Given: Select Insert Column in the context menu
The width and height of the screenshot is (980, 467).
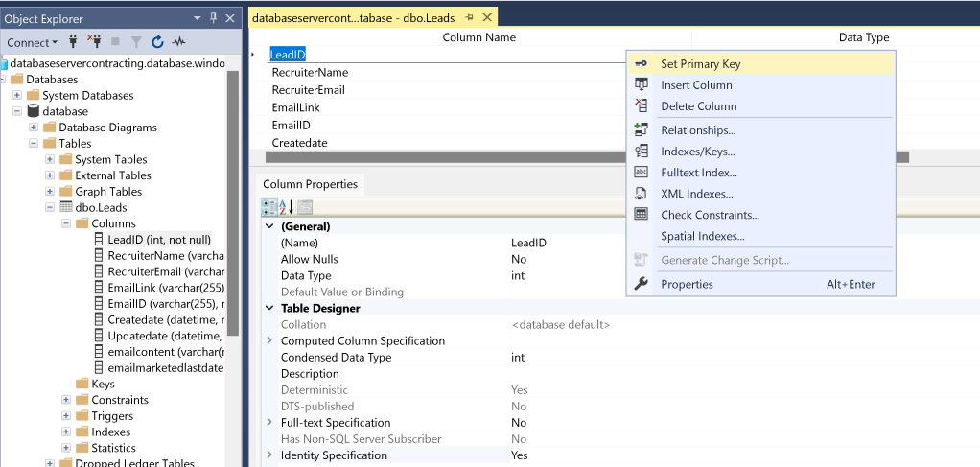Looking at the screenshot, I should pyautogui.click(x=761, y=85).
